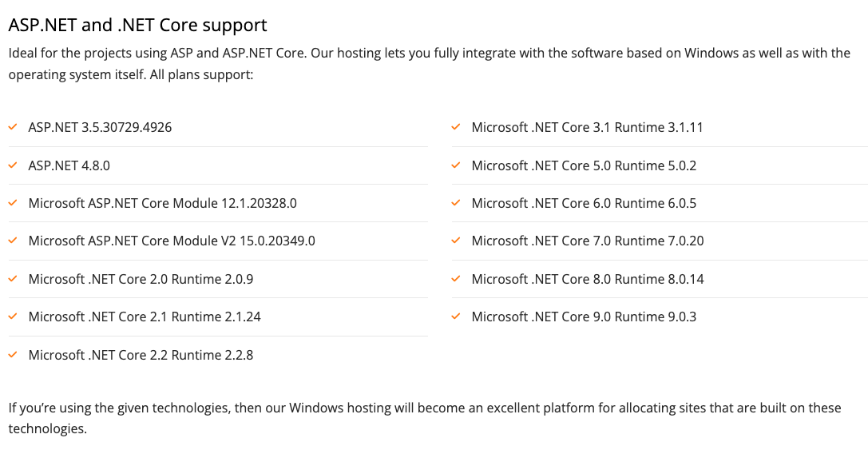This screenshot has width=868, height=450.
Task: Click checkmark next to .NET Core 9.0 Runtime
Action: (x=455, y=317)
